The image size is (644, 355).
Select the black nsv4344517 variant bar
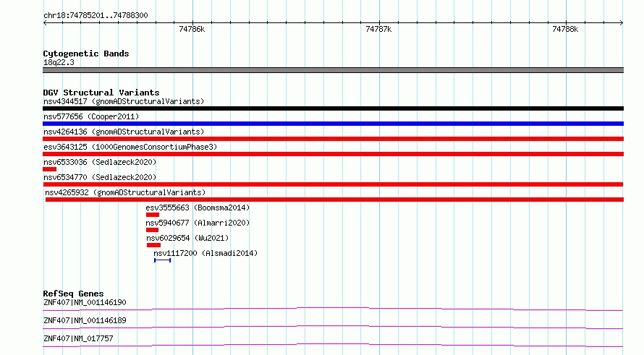(x=333, y=108)
